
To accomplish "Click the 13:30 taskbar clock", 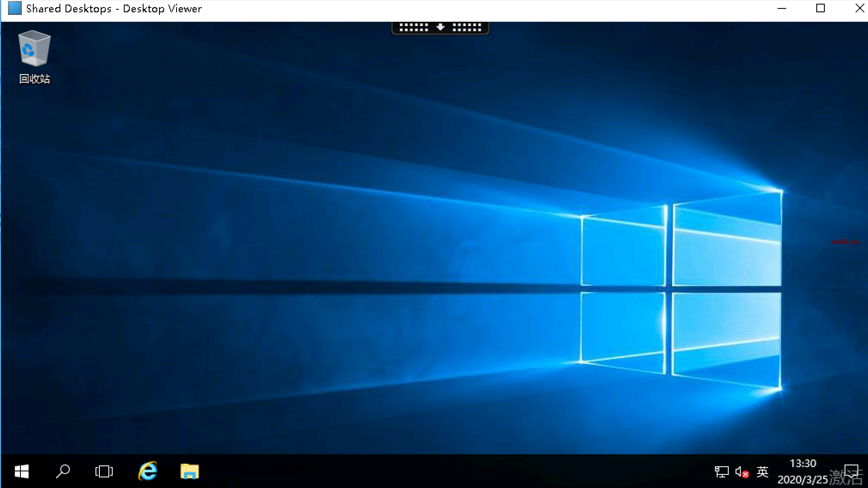I will point(803,464).
